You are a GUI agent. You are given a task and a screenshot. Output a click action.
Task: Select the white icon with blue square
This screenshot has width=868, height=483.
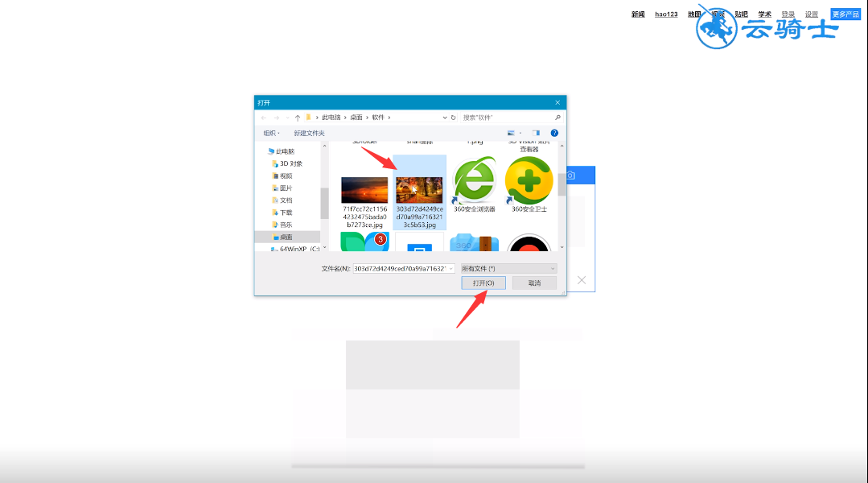point(419,242)
